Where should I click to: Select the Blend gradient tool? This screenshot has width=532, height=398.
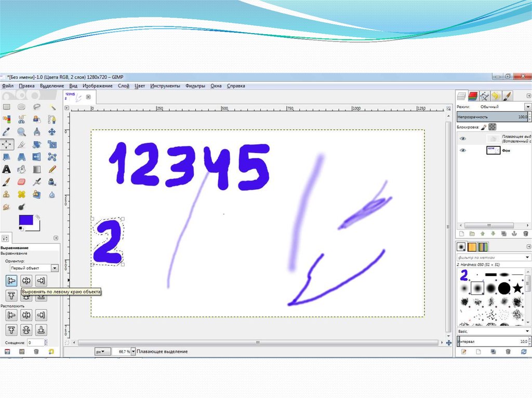[37, 170]
